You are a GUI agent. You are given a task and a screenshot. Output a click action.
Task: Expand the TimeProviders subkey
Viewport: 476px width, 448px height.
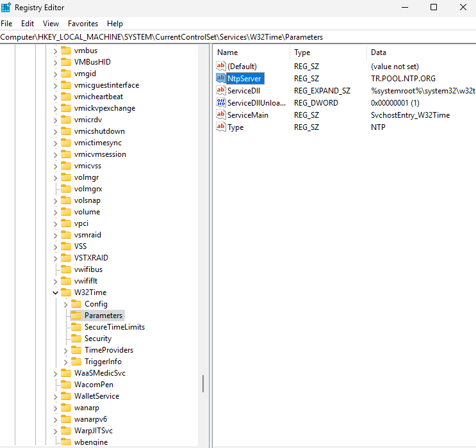coord(65,350)
